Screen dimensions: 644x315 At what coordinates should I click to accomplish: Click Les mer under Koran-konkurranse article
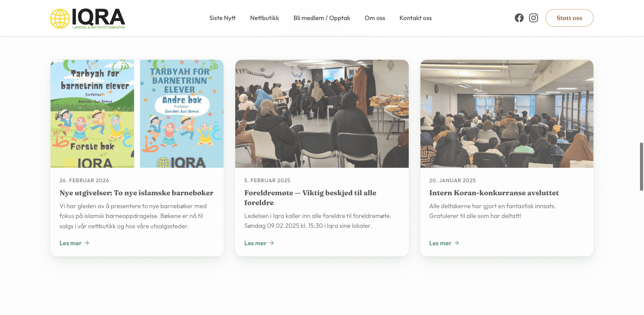pyautogui.click(x=440, y=243)
